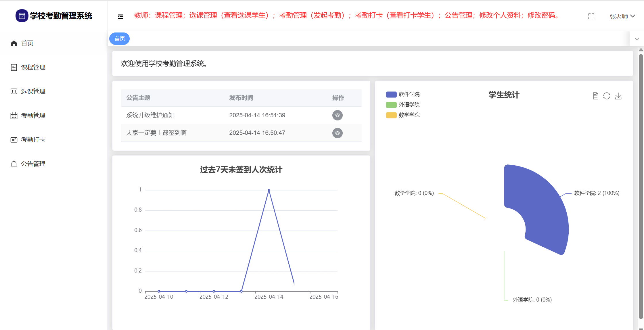View the 大家一定要上课签到啊 announcement eye icon
Image resolution: width=644 pixels, height=330 pixels.
point(337,133)
